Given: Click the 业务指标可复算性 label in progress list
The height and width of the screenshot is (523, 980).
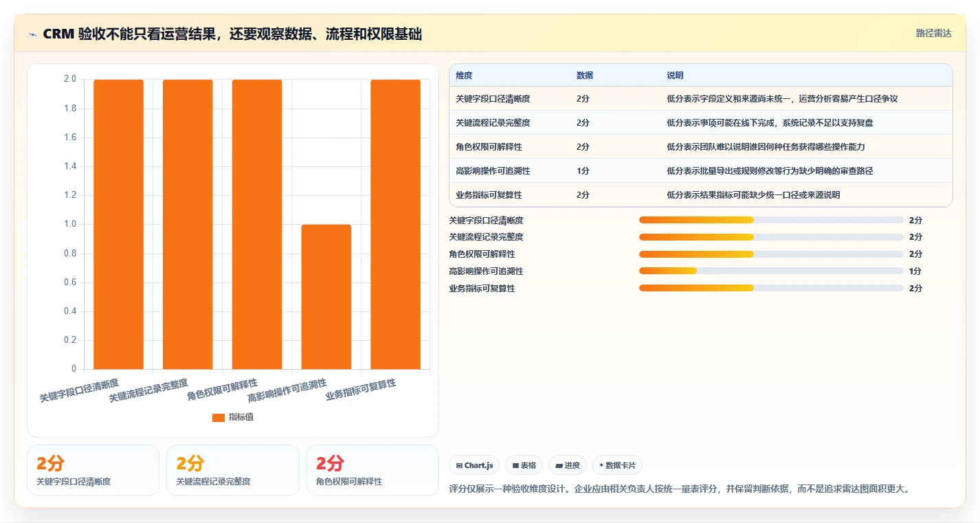Looking at the screenshot, I should point(482,289).
